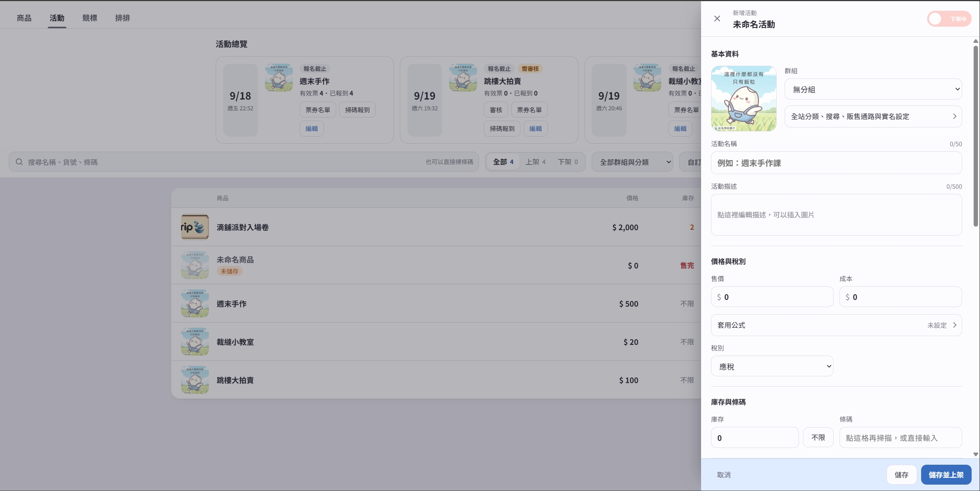Viewport: 980px width, 491px height.
Task: Open the 稅別 應稅 dropdown
Action: [x=772, y=366]
